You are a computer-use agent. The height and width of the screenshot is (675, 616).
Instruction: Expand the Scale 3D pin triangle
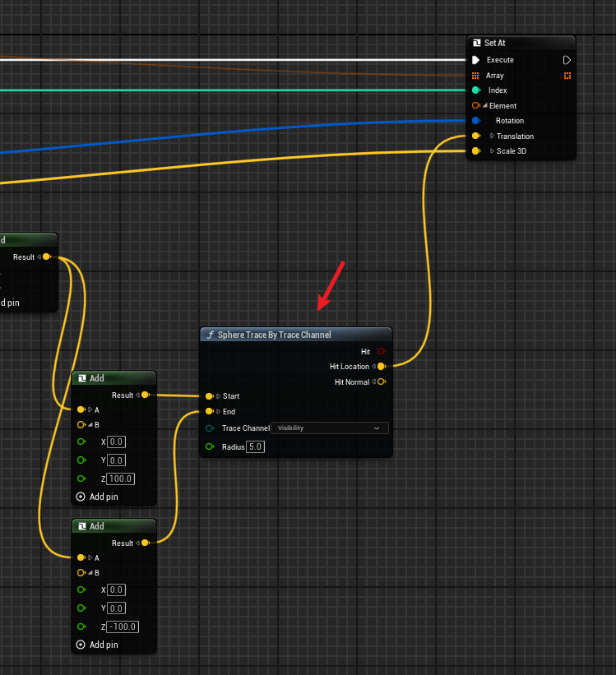point(492,151)
